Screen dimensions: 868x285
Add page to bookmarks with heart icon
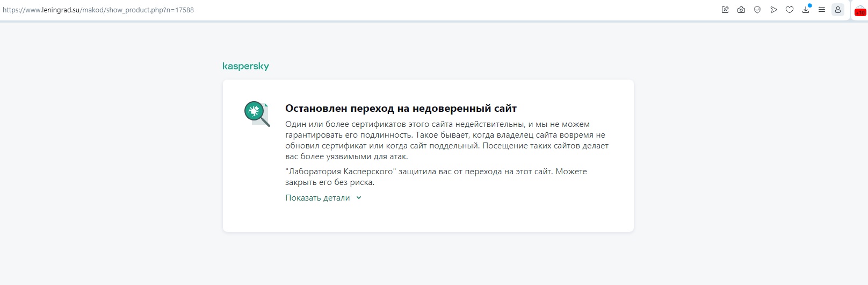coord(790,10)
